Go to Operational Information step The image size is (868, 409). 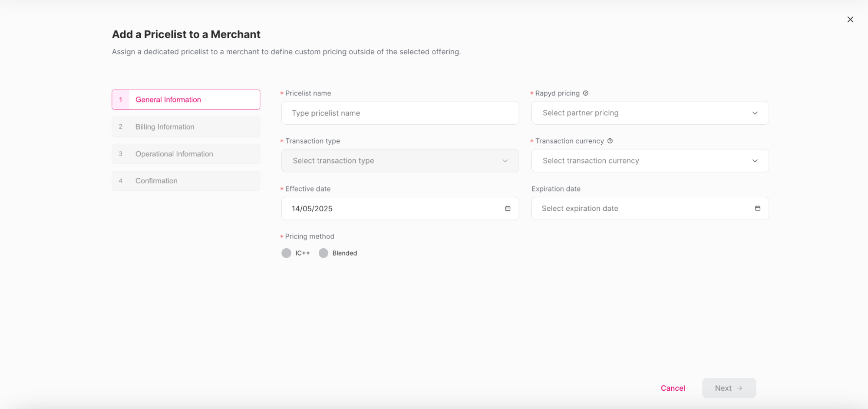click(x=186, y=154)
